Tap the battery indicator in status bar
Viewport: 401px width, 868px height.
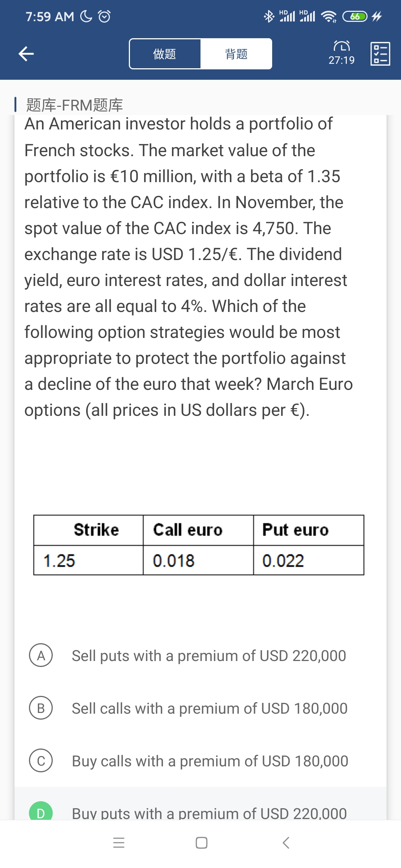coord(355,16)
